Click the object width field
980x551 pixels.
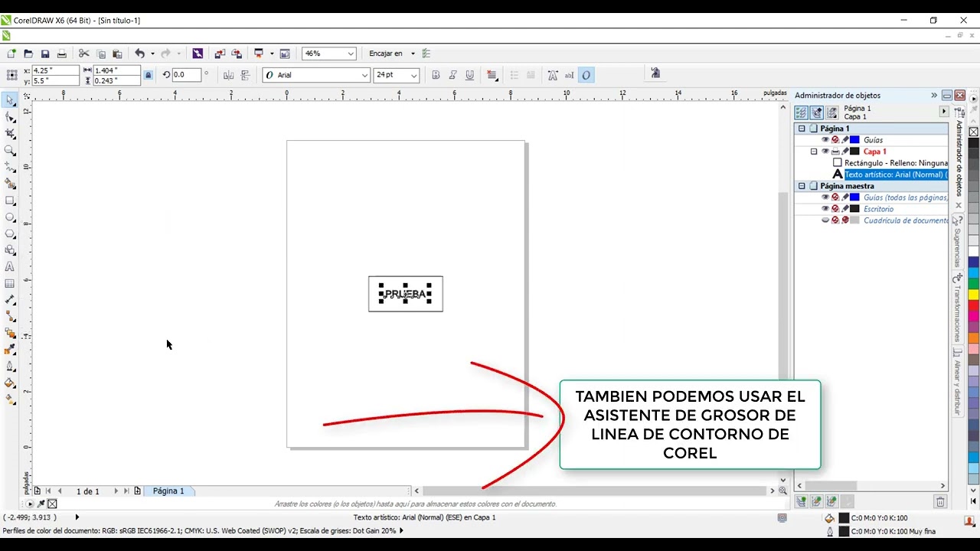(116, 70)
